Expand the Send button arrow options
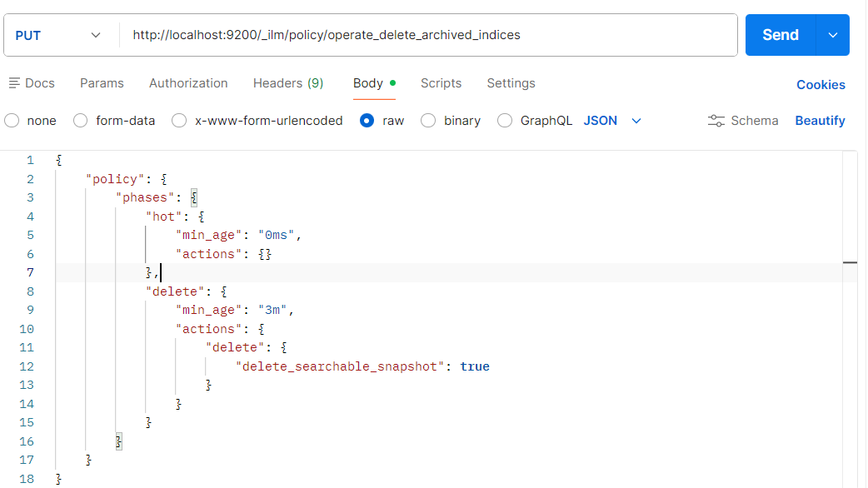The image size is (868, 488). coord(832,35)
